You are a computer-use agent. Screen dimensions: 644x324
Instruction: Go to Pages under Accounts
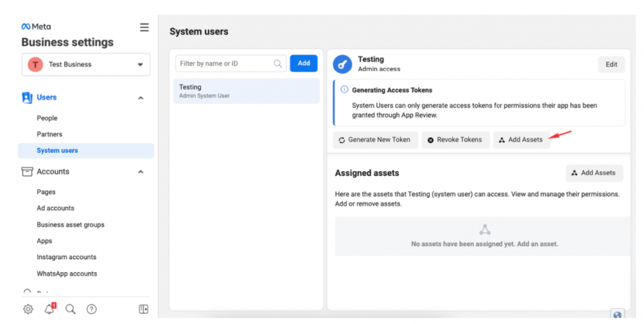pyautogui.click(x=46, y=192)
